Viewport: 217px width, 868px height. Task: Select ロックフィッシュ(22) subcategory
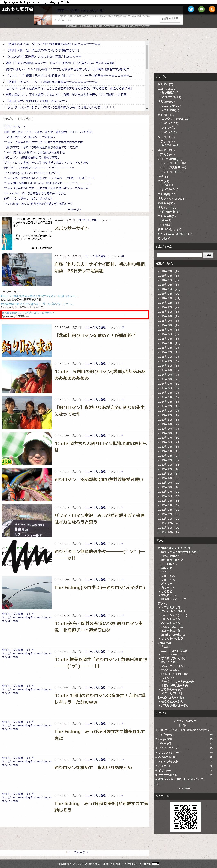click(x=176, y=119)
